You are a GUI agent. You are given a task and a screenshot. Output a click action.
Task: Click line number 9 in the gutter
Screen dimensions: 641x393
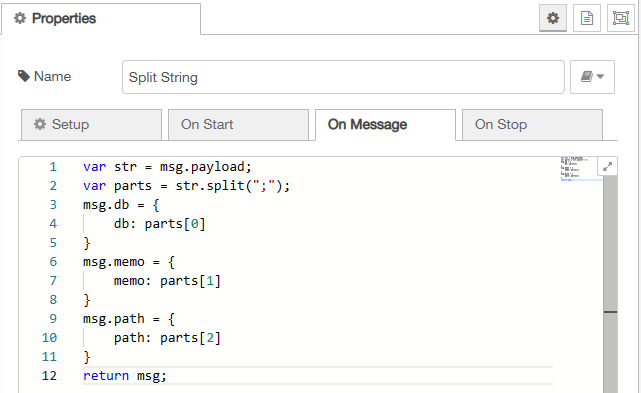point(53,319)
